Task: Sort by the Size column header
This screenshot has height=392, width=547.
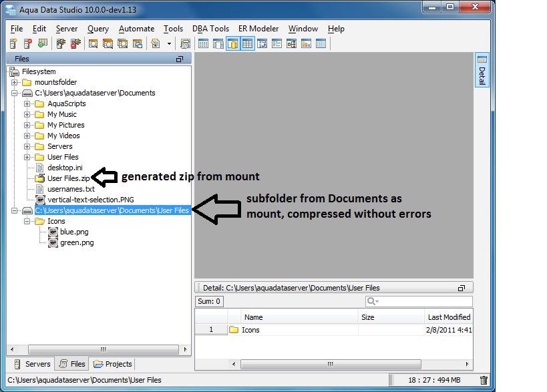Action: (391, 317)
